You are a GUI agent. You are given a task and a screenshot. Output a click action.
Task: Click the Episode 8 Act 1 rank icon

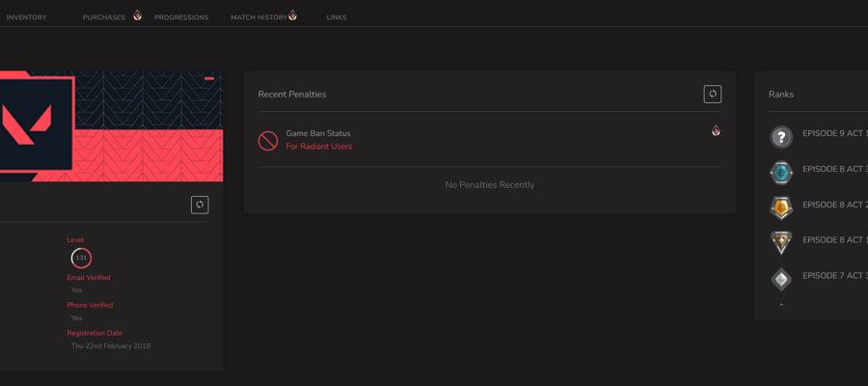click(781, 244)
